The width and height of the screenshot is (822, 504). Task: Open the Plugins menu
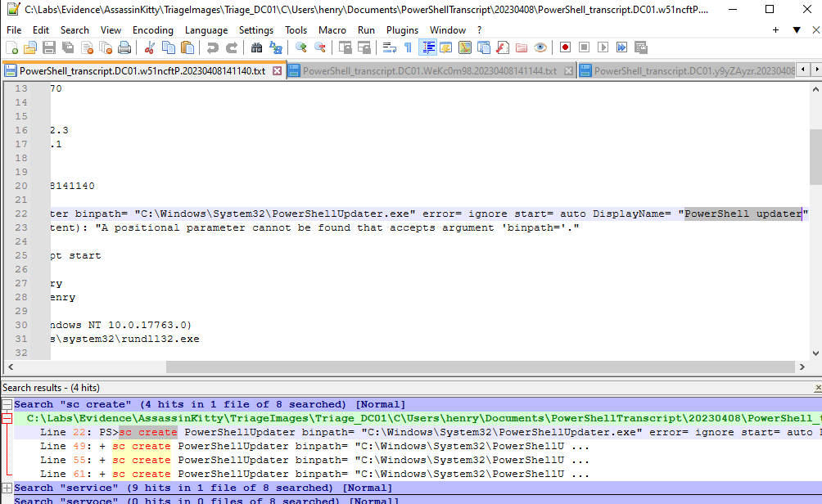pos(403,30)
